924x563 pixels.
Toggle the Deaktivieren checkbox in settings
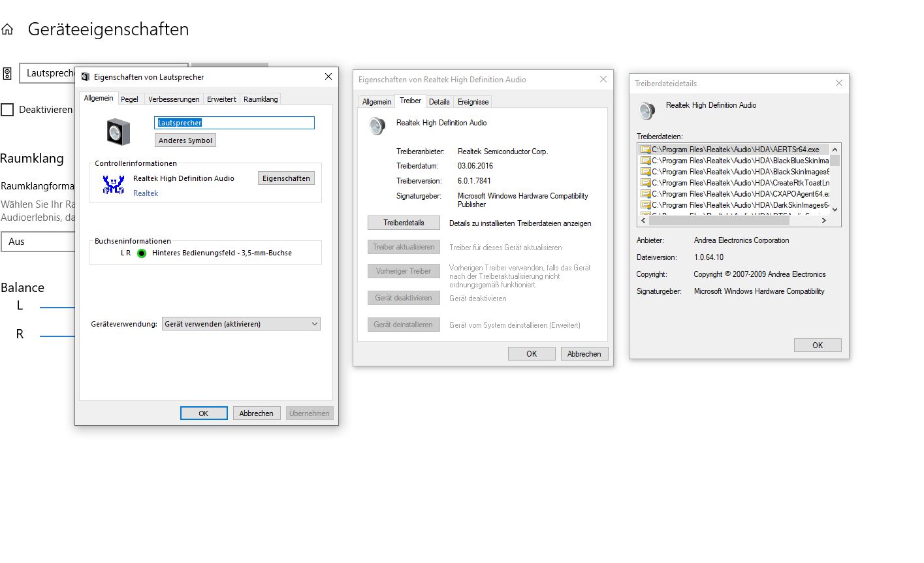tap(7, 110)
